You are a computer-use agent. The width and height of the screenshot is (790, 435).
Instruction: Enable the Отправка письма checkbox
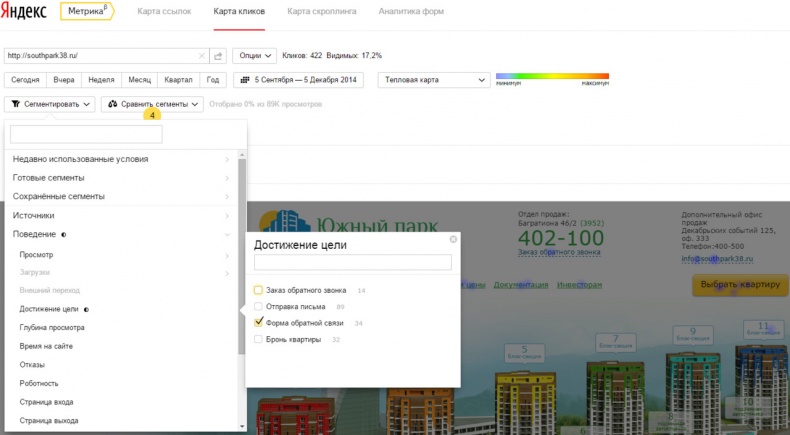coord(259,306)
